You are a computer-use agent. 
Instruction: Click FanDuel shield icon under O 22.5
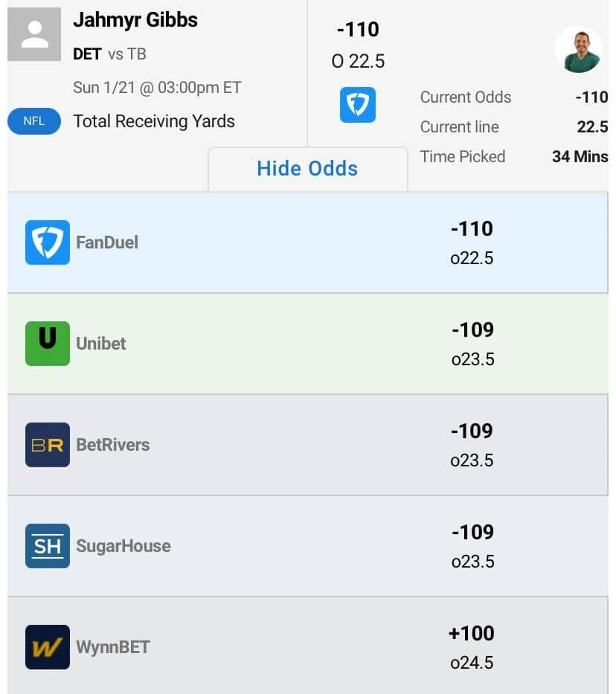click(358, 105)
